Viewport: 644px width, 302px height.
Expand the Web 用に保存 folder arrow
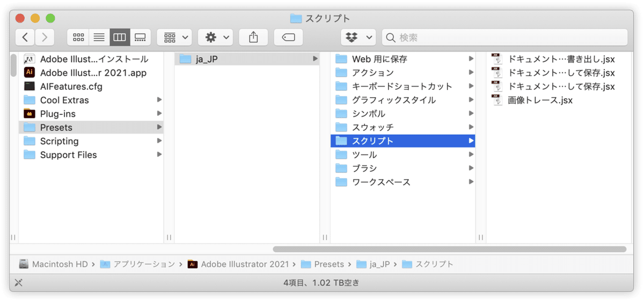coord(471,59)
